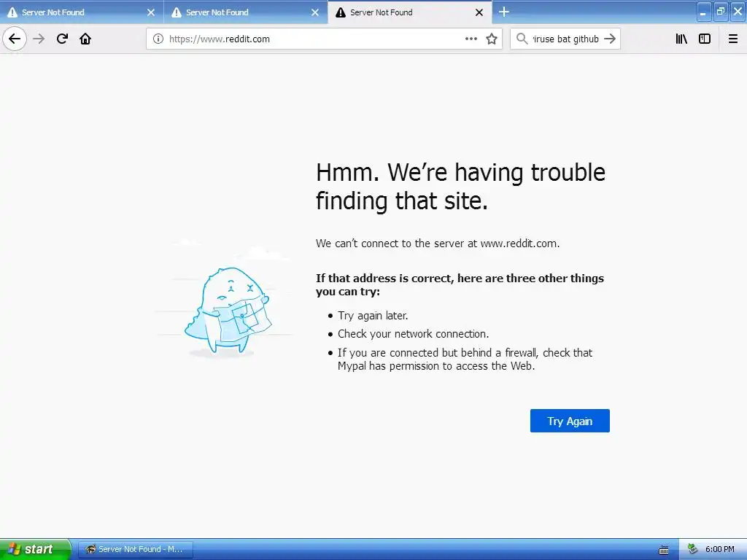
Task: Close the second Server Not Found tab
Action: (315, 12)
